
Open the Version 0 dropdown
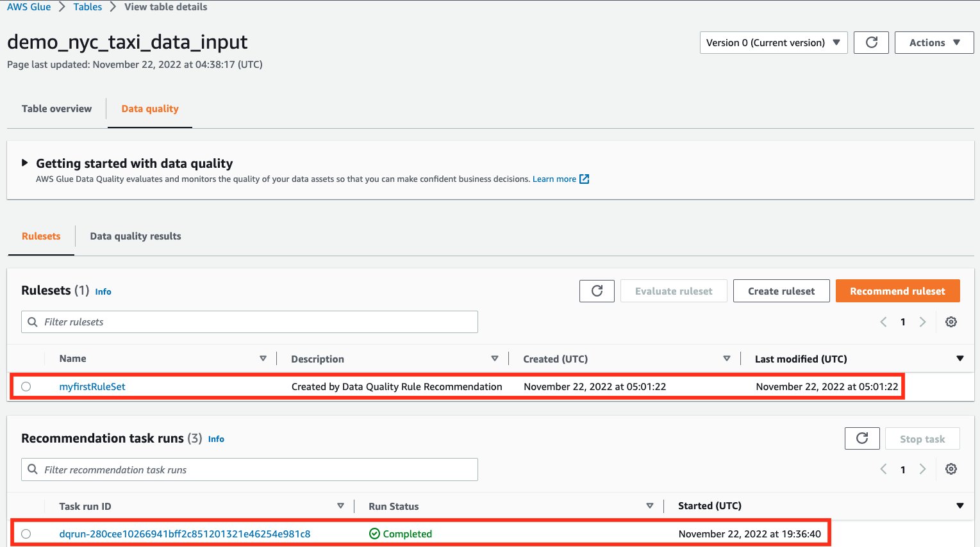(x=773, y=43)
